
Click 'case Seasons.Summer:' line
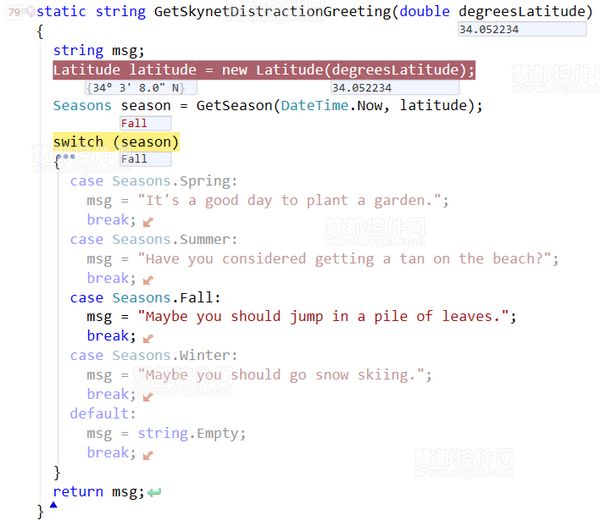tap(154, 239)
